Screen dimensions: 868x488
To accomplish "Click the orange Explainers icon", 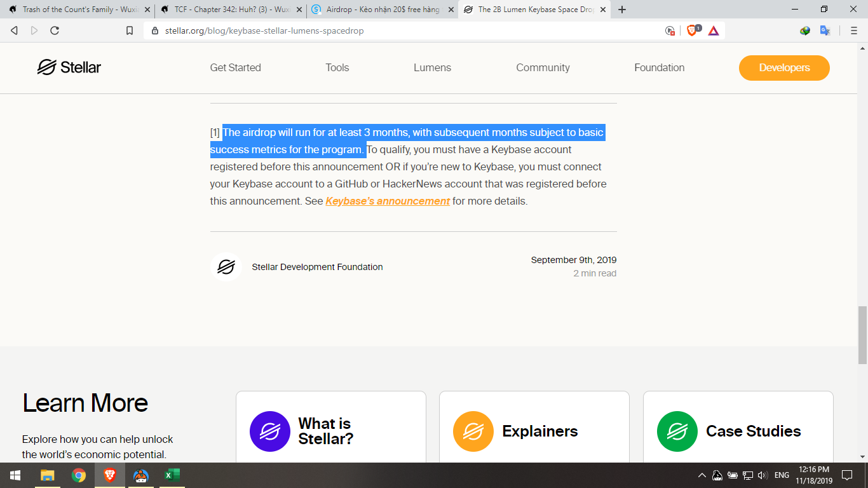I will pos(473,431).
